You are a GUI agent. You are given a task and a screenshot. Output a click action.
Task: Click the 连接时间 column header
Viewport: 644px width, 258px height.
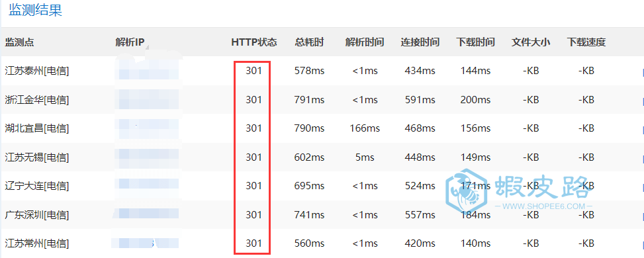tap(420, 42)
